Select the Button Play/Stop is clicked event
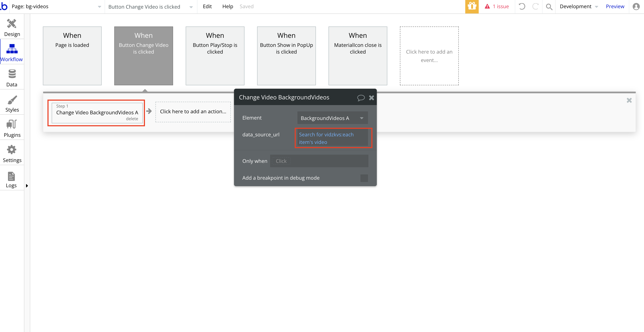Image resolution: width=644 pixels, height=332 pixels. [215, 56]
